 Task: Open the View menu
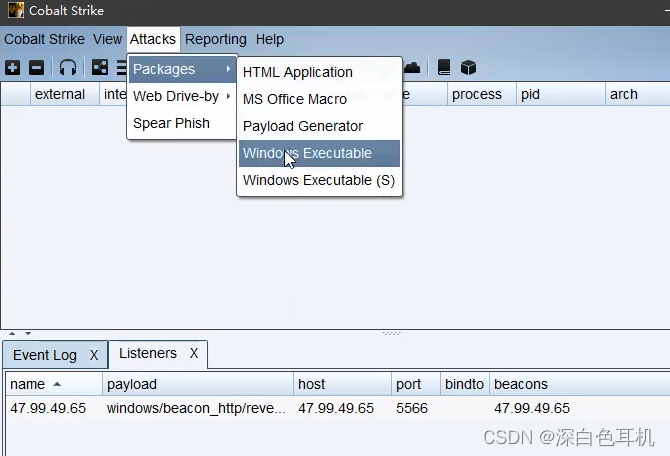(x=107, y=39)
